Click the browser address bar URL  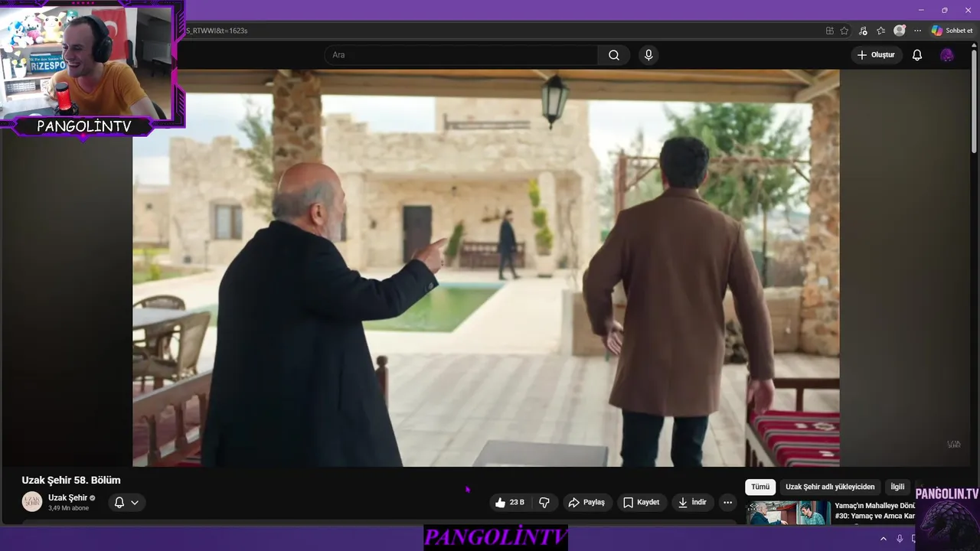click(217, 31)
